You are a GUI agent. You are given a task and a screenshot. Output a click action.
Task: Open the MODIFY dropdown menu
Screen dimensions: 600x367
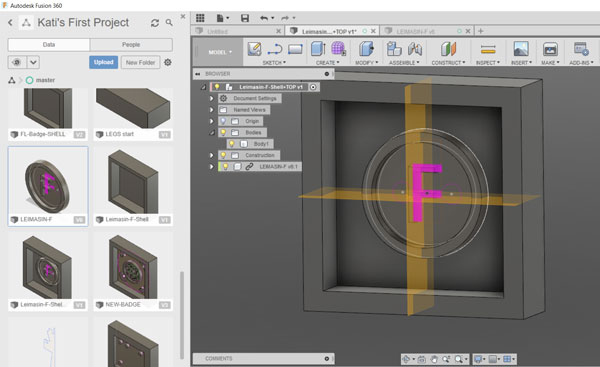366,62
